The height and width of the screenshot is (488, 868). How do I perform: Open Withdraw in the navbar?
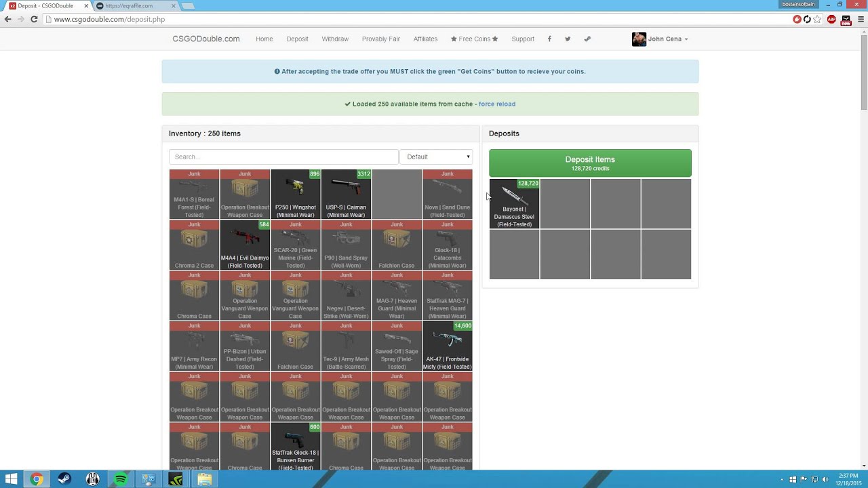coord(335,39)
